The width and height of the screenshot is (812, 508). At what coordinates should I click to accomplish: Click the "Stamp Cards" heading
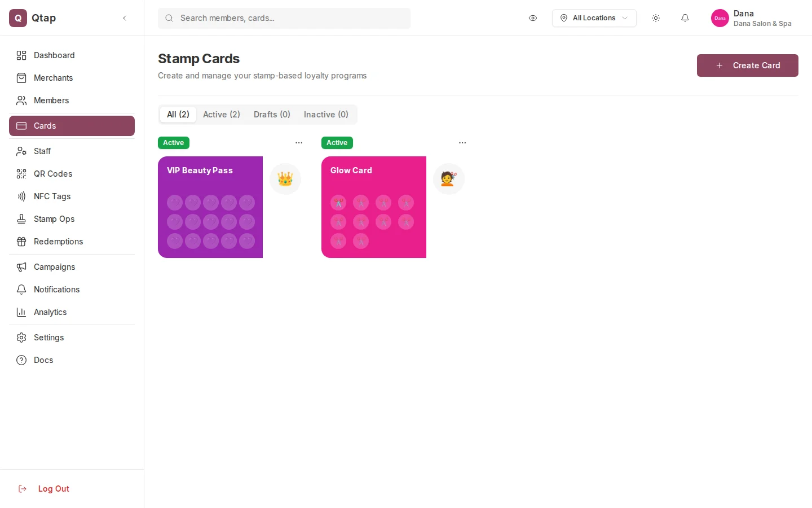(x=198, y=59)
